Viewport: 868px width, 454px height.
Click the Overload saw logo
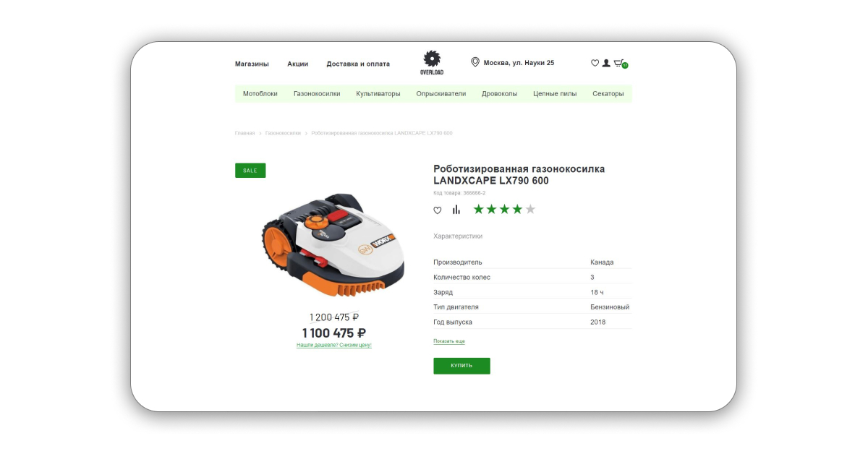point(432,63)
